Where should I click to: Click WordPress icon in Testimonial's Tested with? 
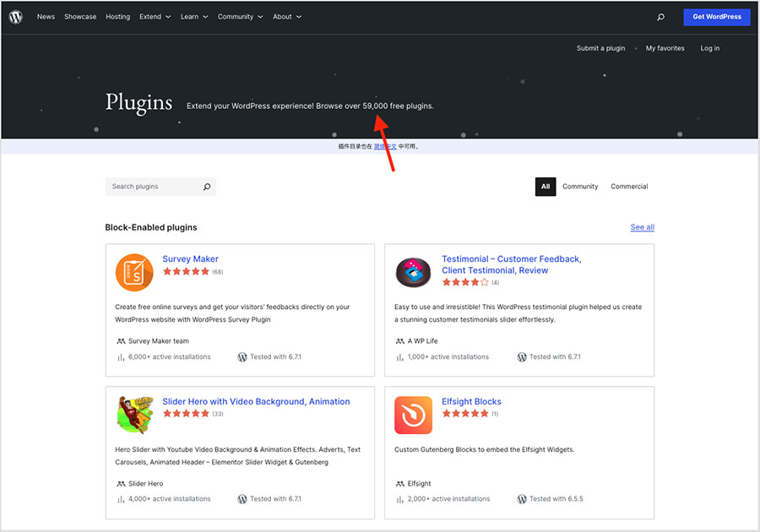click(522, 357)
